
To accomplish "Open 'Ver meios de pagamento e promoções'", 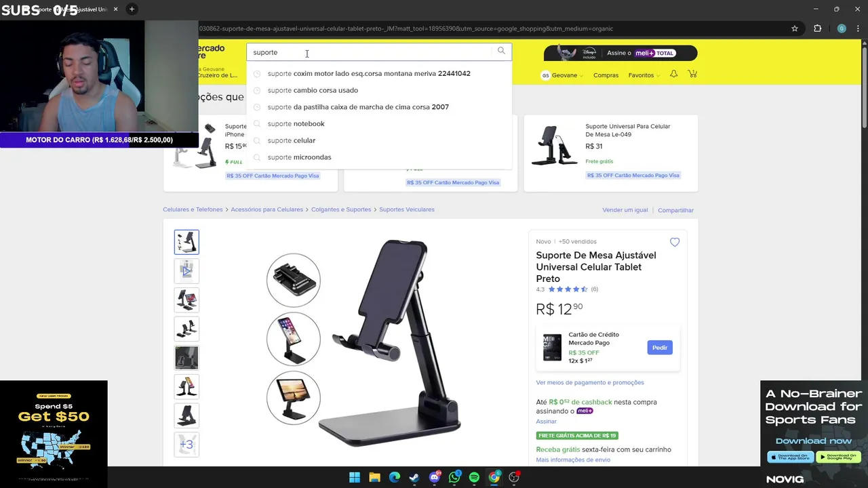I will coord(590,383).
